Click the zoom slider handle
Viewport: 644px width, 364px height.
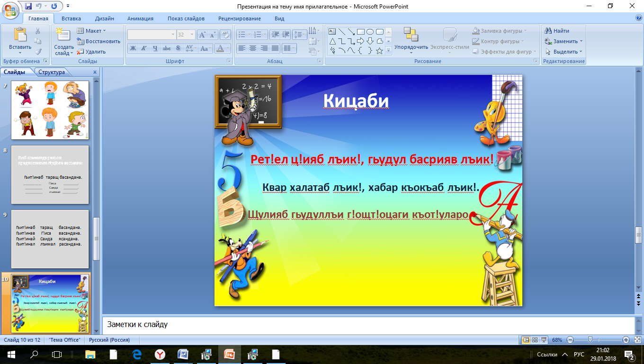(590, 340)
